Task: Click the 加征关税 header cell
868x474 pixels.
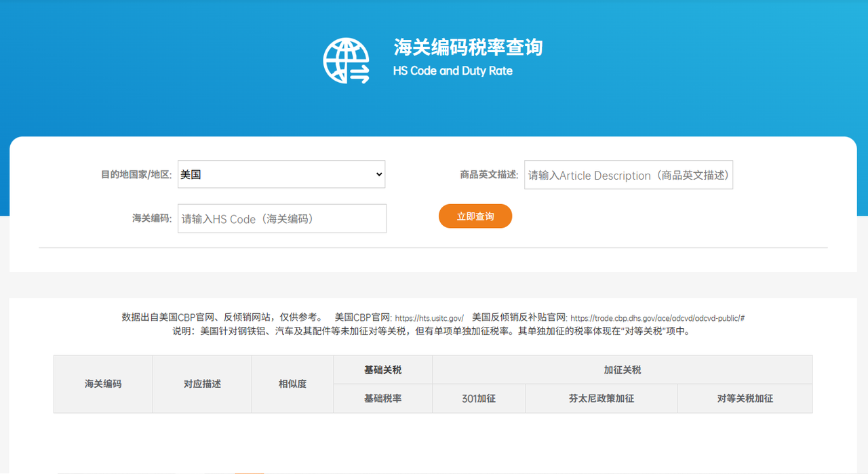Action: click(621, 369)
